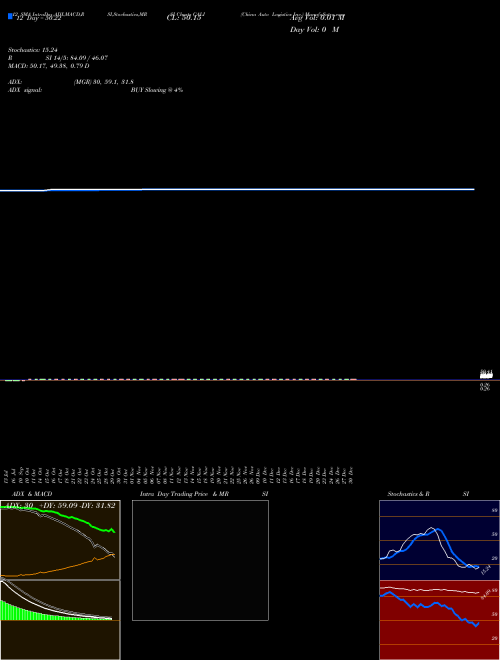
Task: Click the navy Stochastics chart panel
Action: coord(439,540)
